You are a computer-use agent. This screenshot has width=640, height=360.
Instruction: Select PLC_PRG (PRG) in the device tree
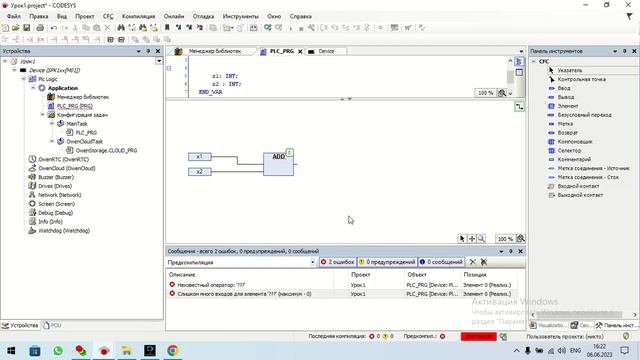[x=74, y=106]
